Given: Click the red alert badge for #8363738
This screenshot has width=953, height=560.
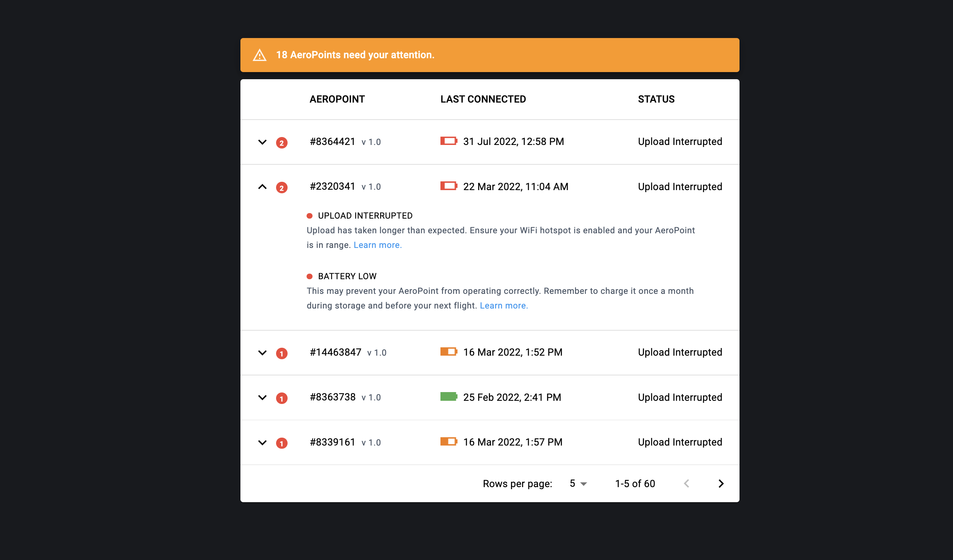Looking at the screenshot, I should tap(282, 398).
